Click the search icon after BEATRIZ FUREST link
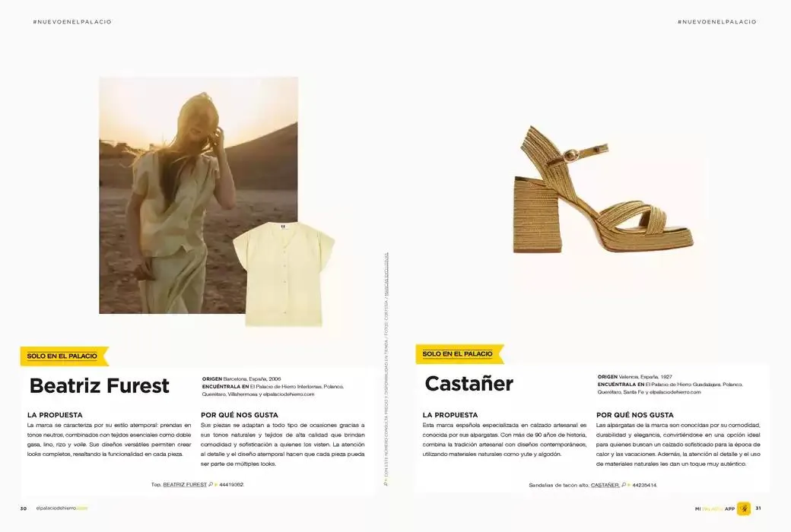 pos(211,484)
